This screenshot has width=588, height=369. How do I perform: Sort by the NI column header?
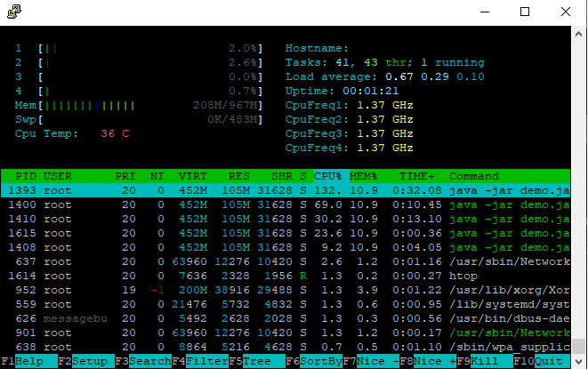coord(157,176)
